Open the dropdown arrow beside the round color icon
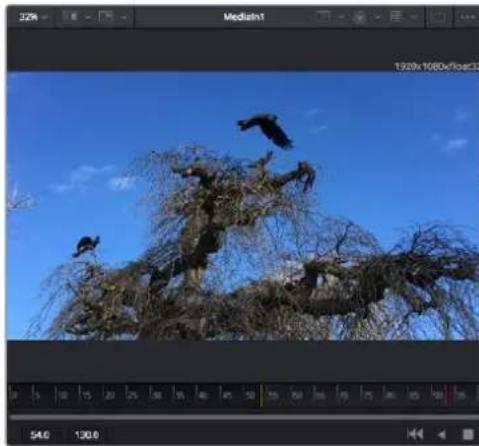The height and width of the screenshot is (446, 479). (x=377, y=17)
